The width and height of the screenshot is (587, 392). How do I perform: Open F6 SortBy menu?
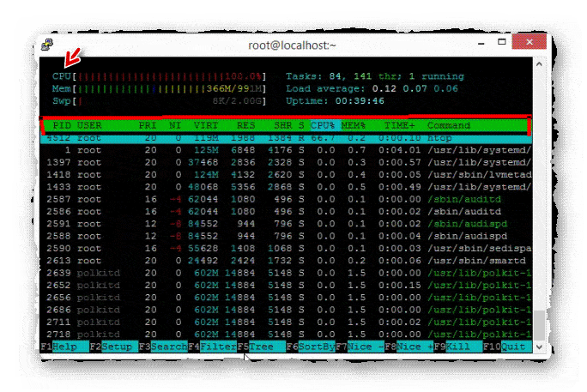(311, 347)
